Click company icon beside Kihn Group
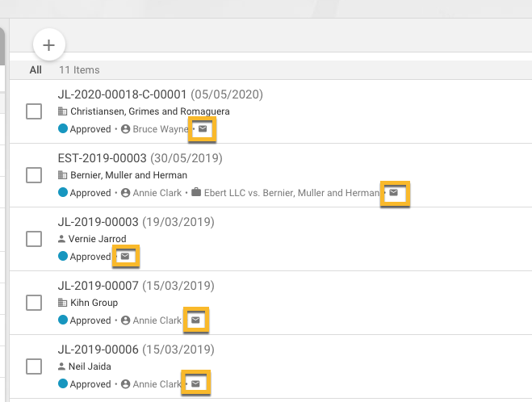This screenshot has height=402, width=532. tap(62, 303)
